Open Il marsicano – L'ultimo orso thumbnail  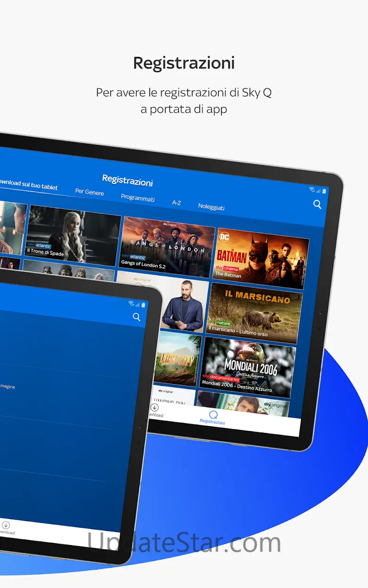[x=254, y=313]
